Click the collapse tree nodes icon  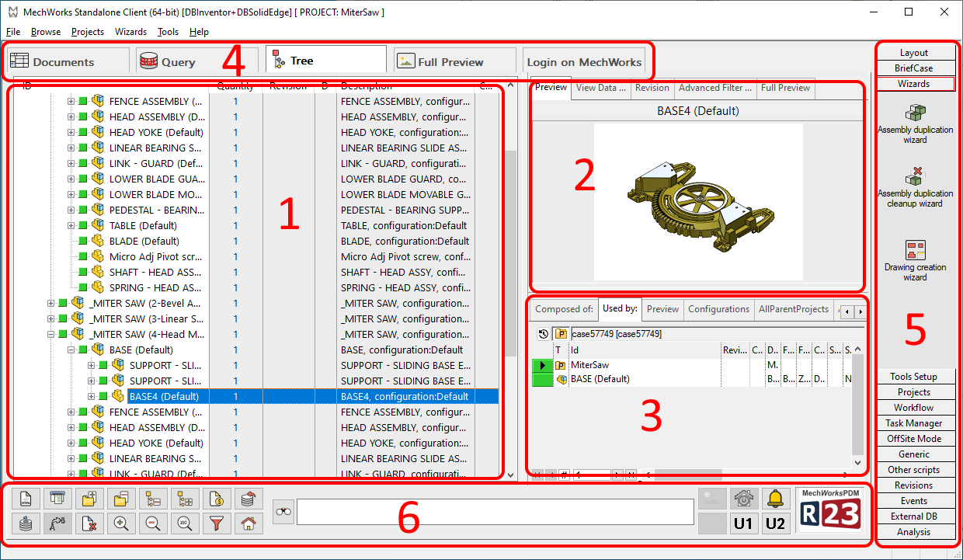pyautogui.click(x=154, y=499)
